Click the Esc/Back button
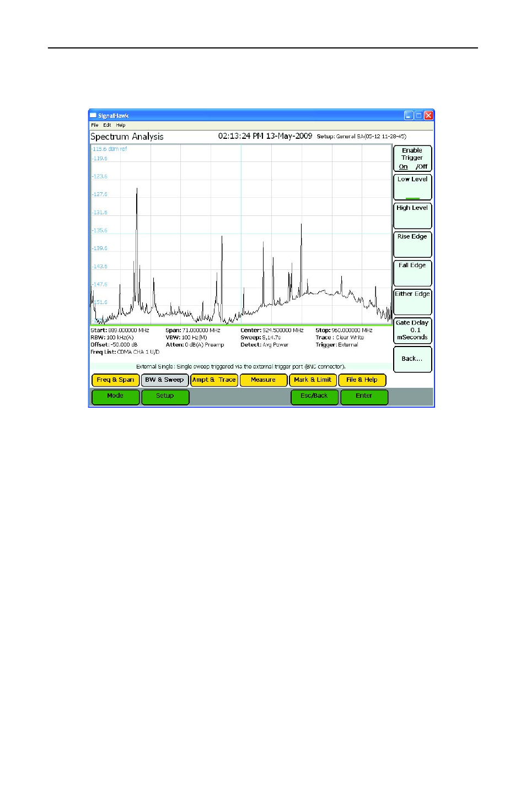This screenshot has height=812, width=526. point(314,397)
